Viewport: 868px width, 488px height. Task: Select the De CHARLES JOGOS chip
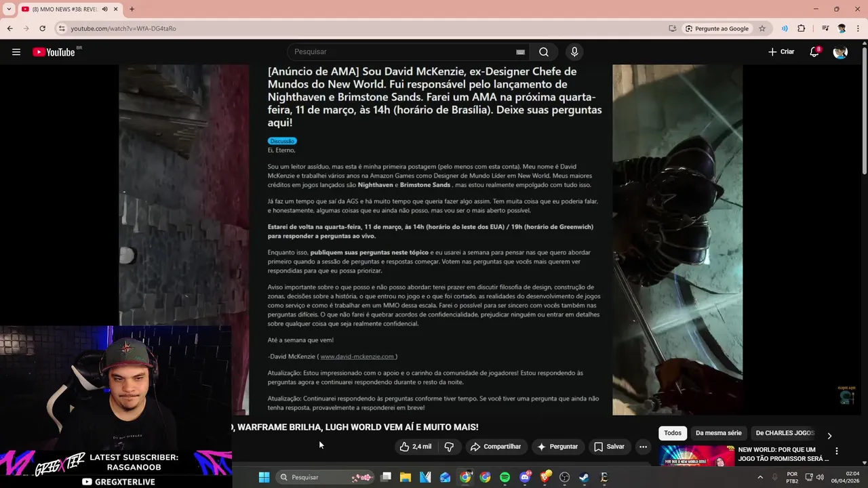point(785,433)
